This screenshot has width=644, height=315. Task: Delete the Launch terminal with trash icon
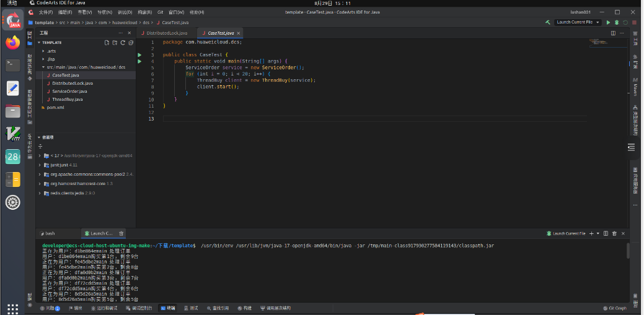click(121, 233)
